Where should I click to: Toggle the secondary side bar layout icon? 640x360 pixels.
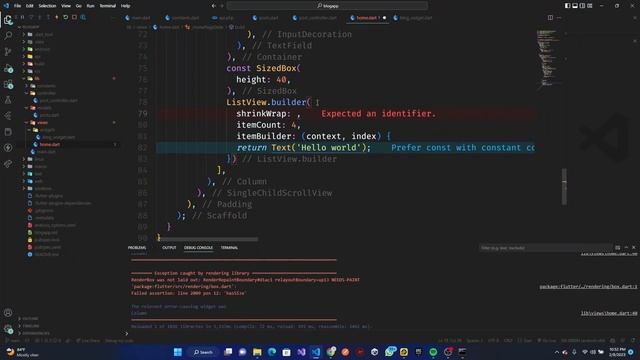tap(582, 6)
